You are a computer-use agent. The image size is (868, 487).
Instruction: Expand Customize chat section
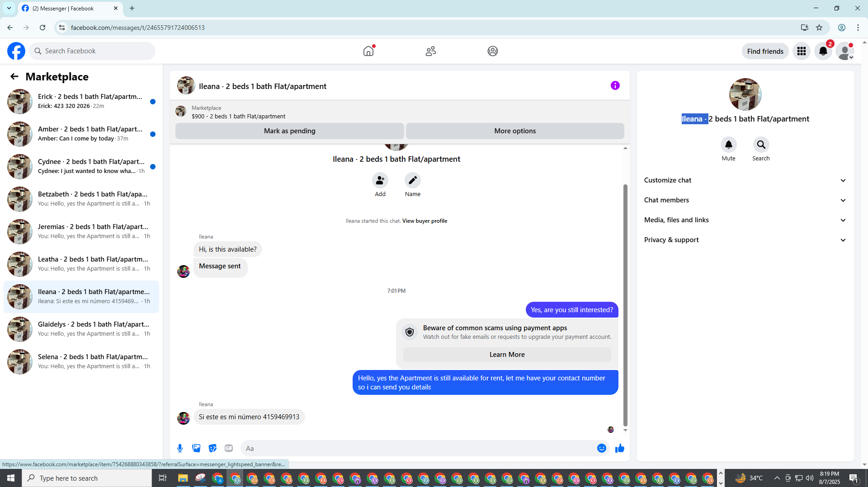(x=745, y=180)
